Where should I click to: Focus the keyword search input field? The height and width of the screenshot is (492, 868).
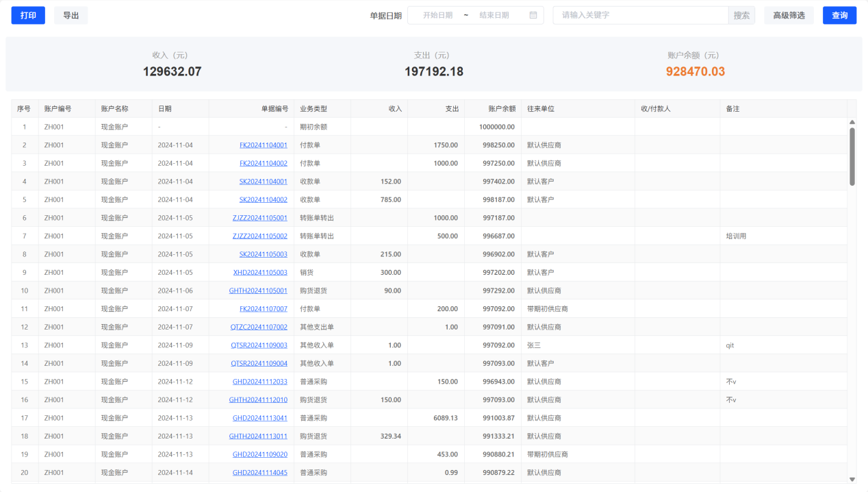pos(640,15)
